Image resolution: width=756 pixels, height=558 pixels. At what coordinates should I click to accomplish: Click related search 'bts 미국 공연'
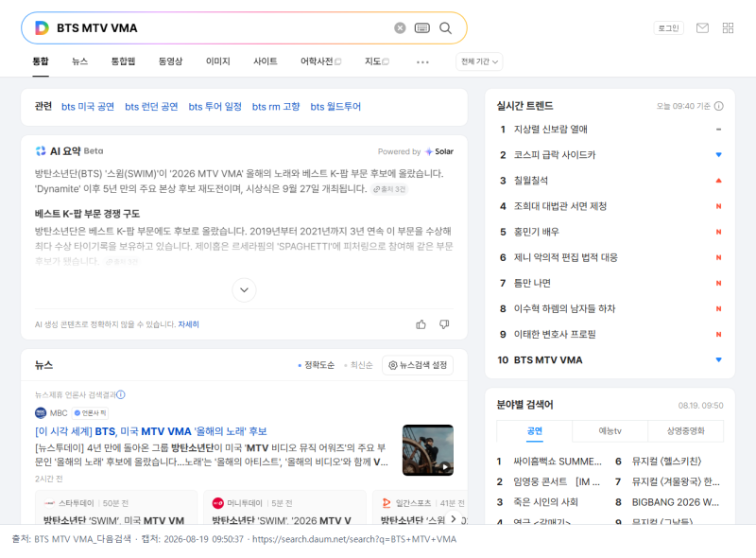[88, 106]
